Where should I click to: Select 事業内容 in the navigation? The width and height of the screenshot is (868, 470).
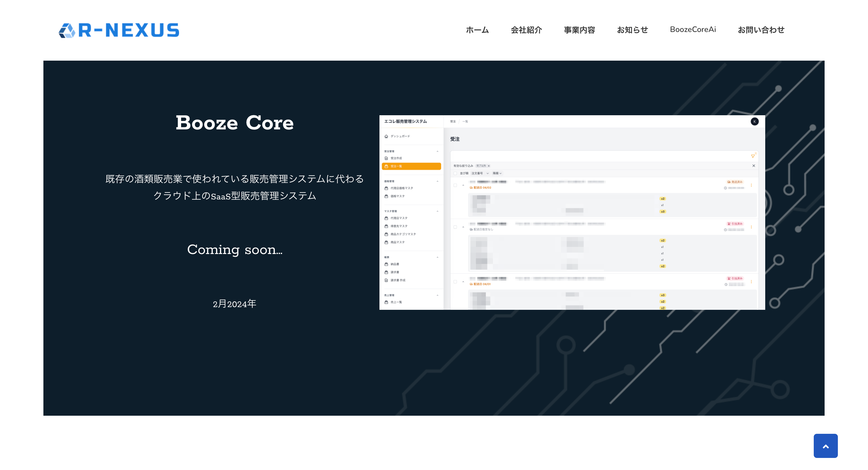[x=580, y=30]
